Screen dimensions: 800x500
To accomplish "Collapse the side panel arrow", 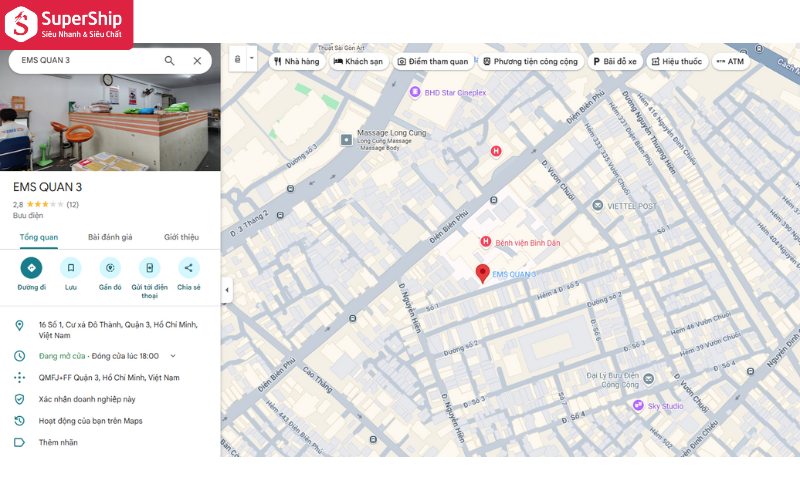I will pos(227,290).
